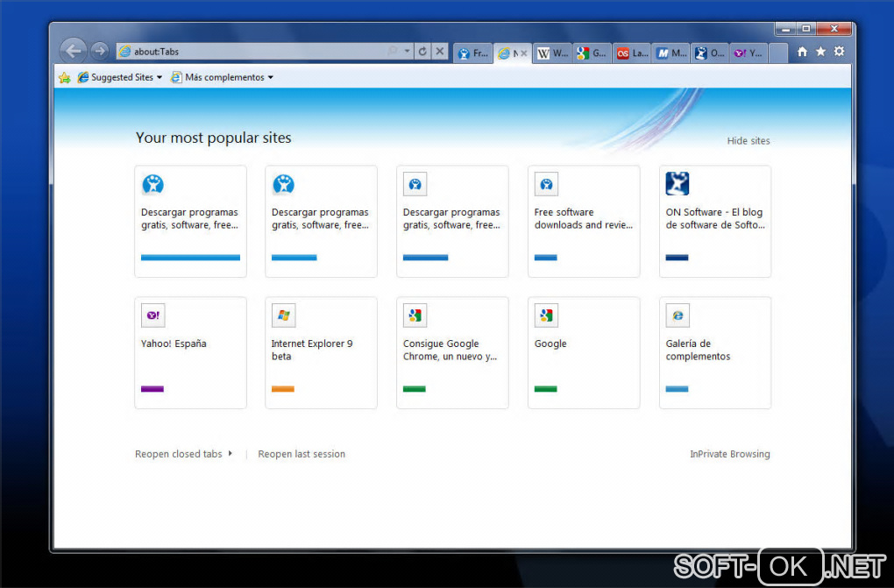Click the blank new tab button
This screenshot has width=894, height=588.
pos(777,53)
